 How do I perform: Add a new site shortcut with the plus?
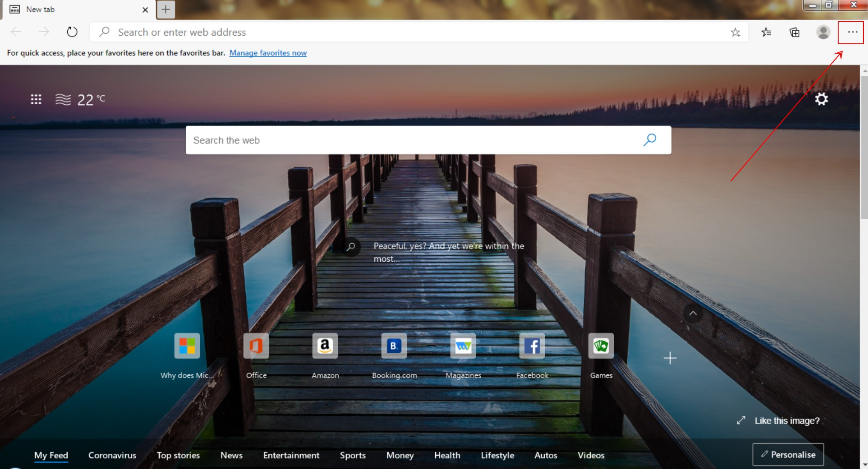coord(670,358)
